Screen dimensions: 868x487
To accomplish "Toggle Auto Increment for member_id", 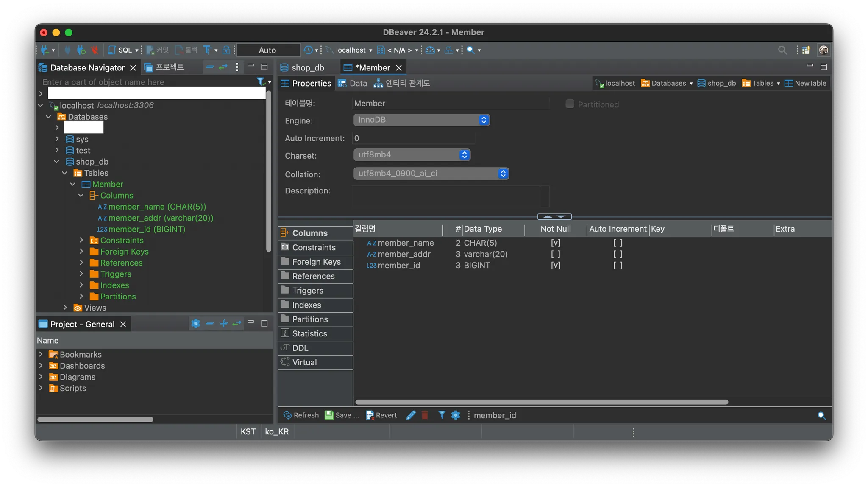I will (x=618, y=265).
